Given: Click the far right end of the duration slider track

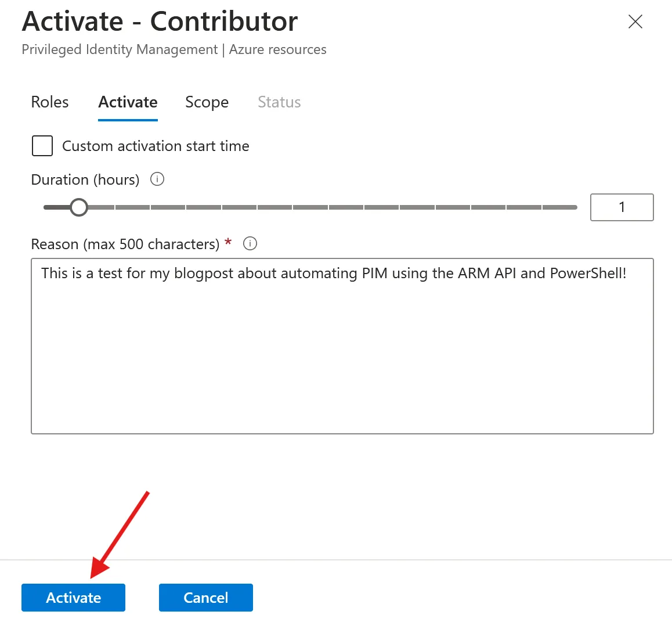Looking at the screenshot, I should point(573,207).
